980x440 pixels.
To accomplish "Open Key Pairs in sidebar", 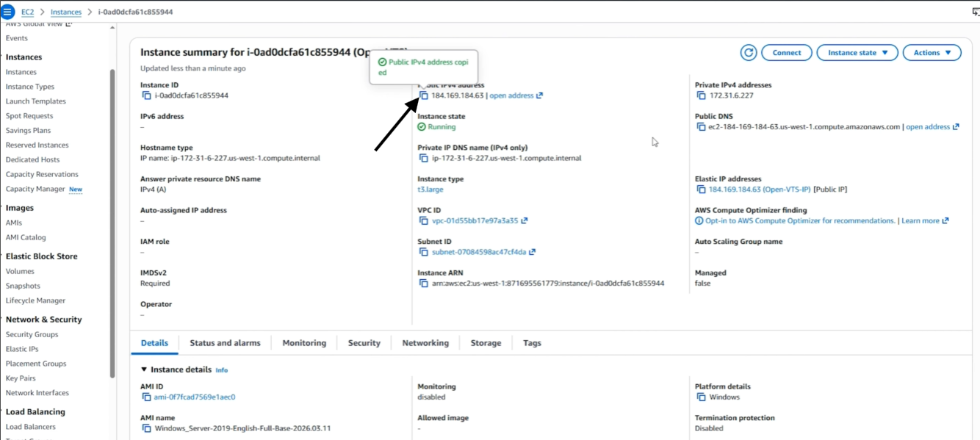I will coord(21,378).
